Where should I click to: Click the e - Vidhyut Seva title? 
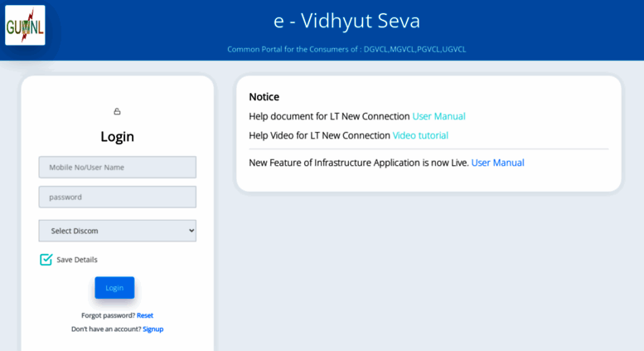click(346, 21)
